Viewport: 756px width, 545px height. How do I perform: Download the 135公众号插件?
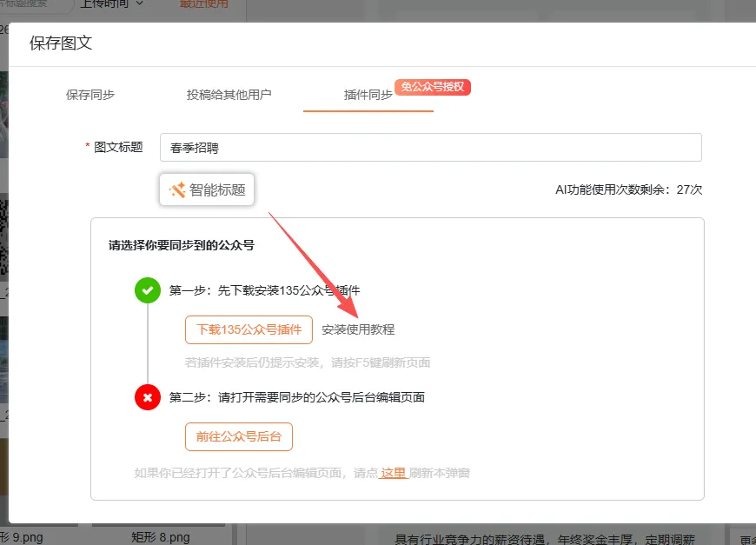point(249,330)
